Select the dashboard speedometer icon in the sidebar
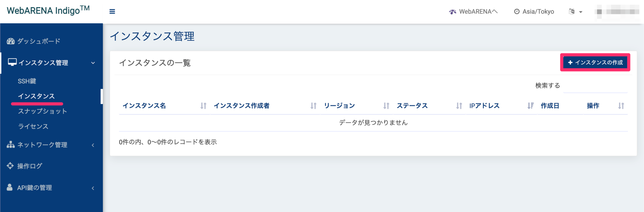 [10, 41]
